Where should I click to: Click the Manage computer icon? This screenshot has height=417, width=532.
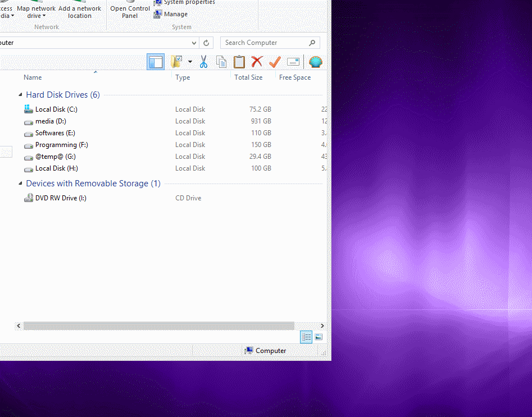pyautogui.click(x=157, y=14)
